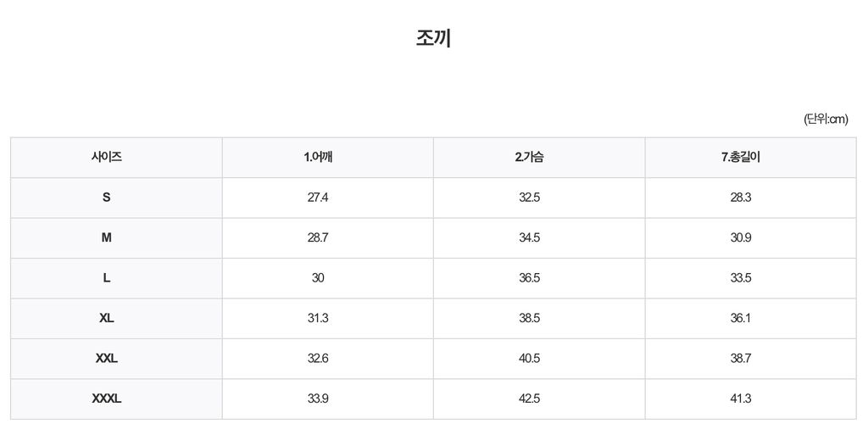868x446 pixels.
Task: Click total length value 36.1
Action: click(741, 318)
